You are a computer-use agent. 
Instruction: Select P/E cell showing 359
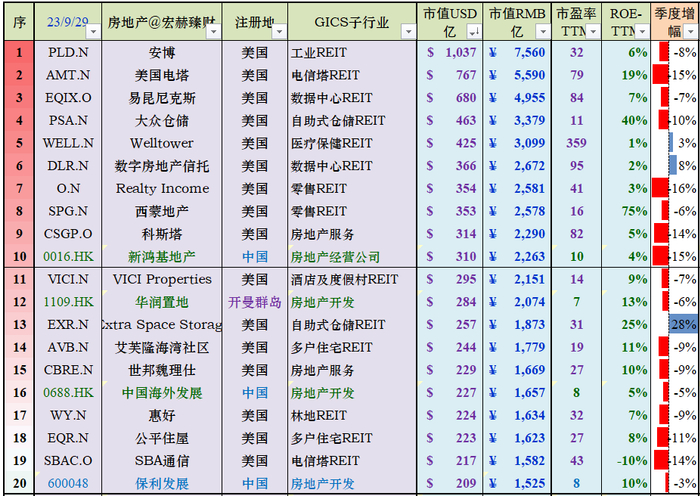point(576,143)
